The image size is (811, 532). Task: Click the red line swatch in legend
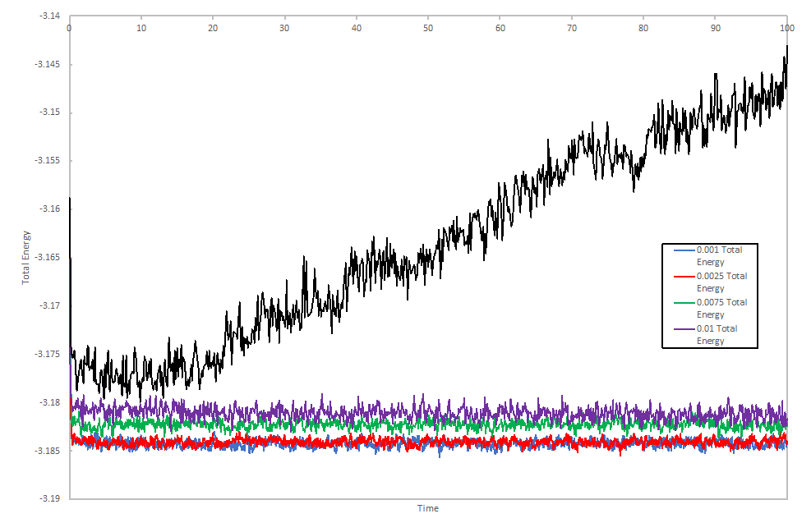point(684,277)
